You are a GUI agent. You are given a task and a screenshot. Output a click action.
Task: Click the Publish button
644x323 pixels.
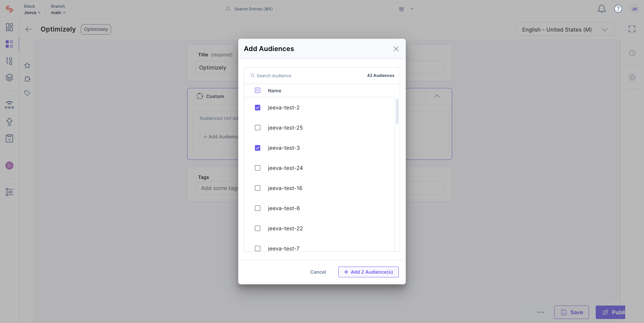[x=610, y=312]
